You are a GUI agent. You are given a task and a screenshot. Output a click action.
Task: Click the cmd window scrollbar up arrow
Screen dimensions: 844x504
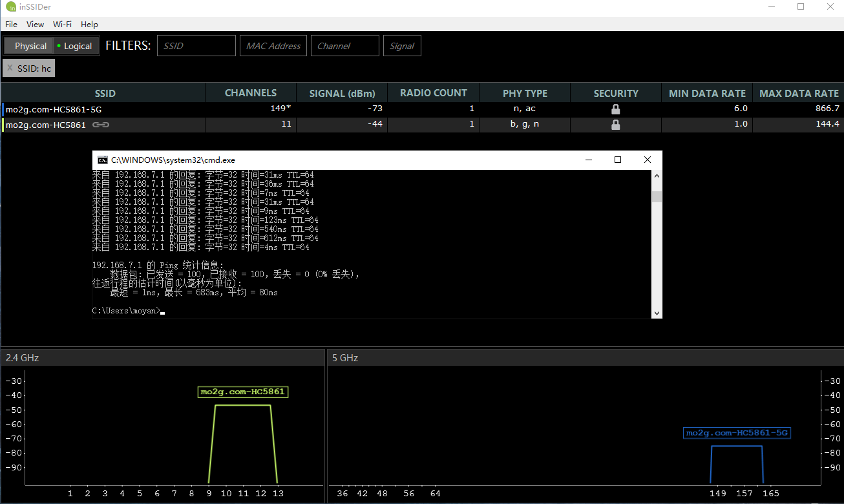(657, 175)
